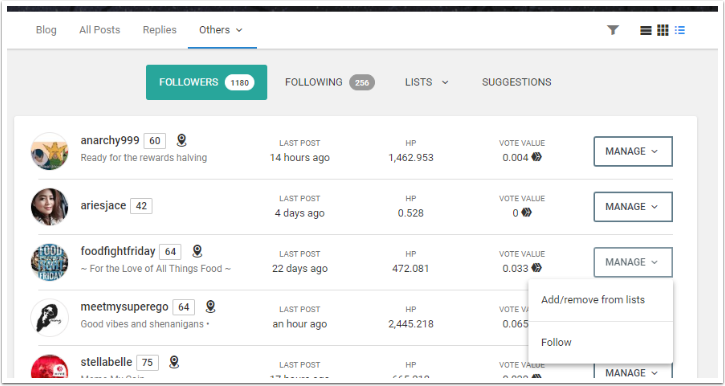Viewport: 725px width, 386px height.
Task: Open the meetmysuperego username link
Action: pos(124,306)
